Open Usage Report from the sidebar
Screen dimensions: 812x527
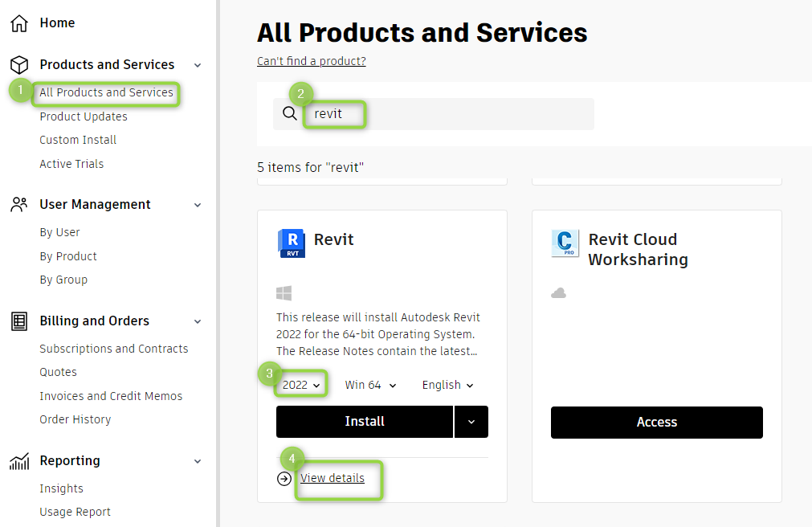point(75,512)
